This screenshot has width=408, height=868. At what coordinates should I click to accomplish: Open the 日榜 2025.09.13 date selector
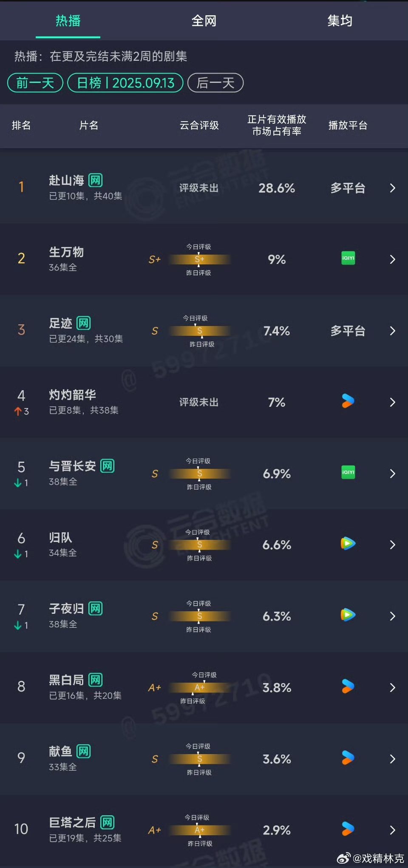coord(125,82)
